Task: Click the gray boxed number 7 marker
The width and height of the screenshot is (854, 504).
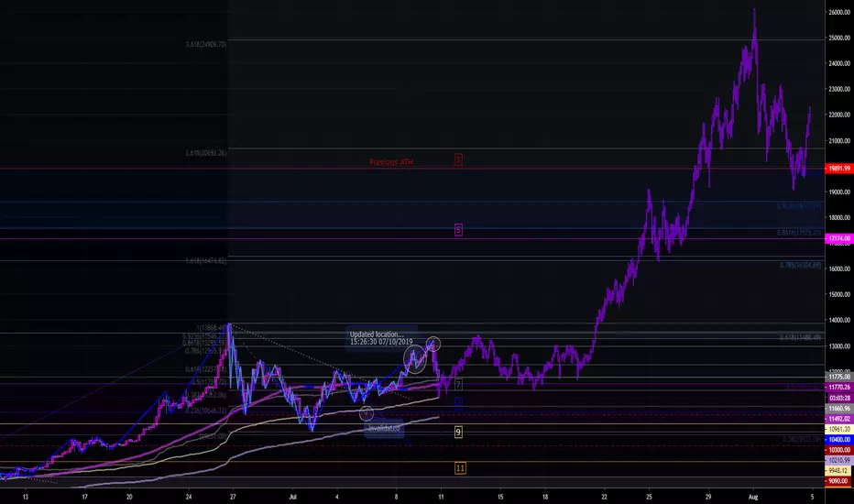Action: point(458,385)
